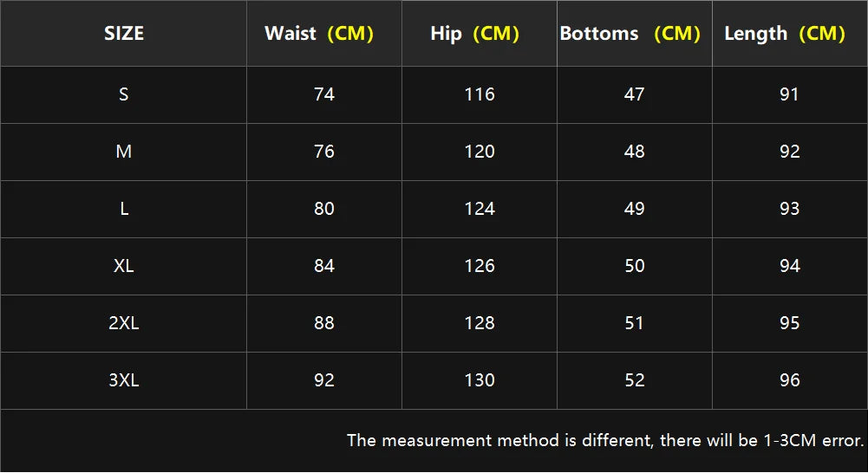Click length value 96 for size 3XL
The image size is (868, 473).
(789, 380)
